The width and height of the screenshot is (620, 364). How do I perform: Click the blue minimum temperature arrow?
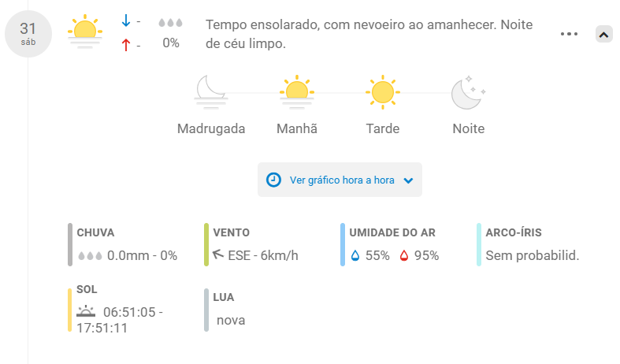click(x=126, y=20)
